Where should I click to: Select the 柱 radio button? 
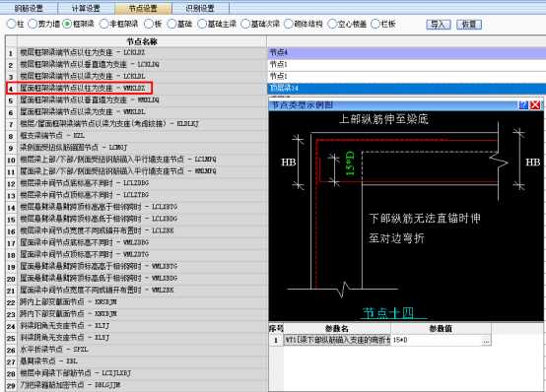11,24
